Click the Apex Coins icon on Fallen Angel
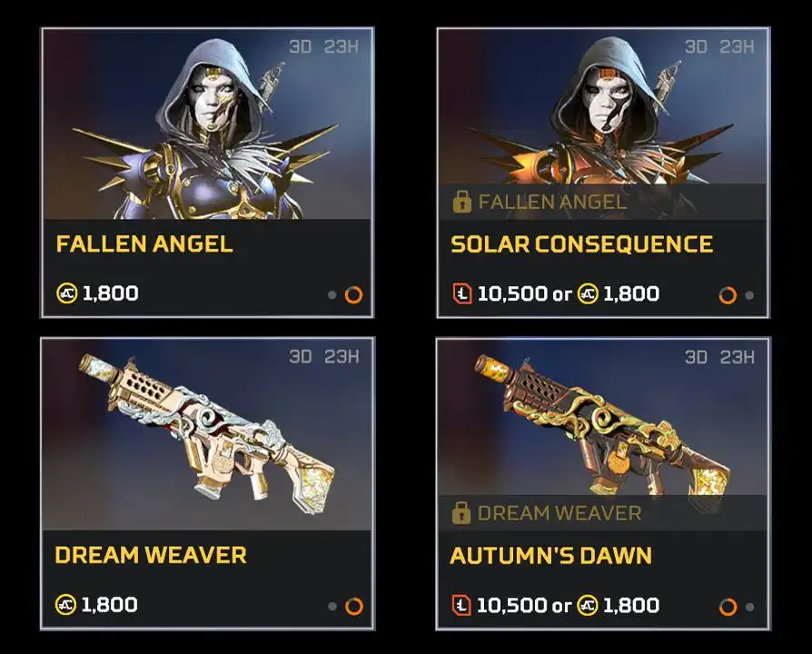This screenshot has height=654, width=812. coord(67,293)
